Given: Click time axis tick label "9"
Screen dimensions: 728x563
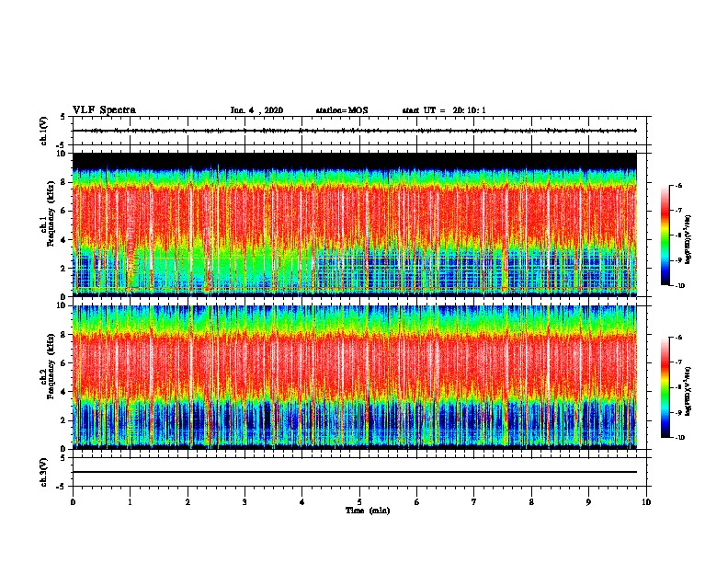Looking at the screenshot, I should coord(588,502).
